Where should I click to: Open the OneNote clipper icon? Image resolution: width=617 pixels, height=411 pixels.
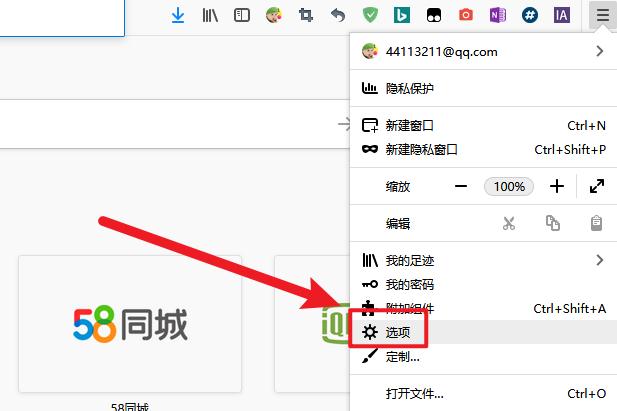pyautogui.click(x=498, y=16)
